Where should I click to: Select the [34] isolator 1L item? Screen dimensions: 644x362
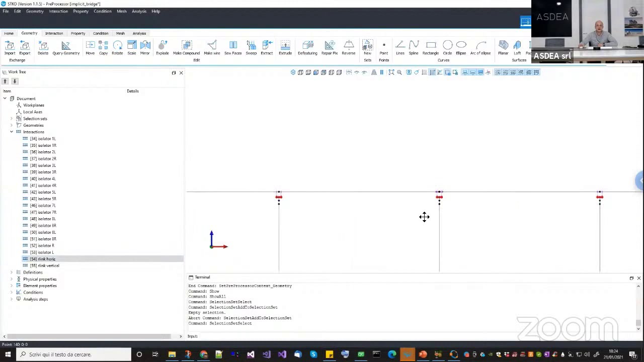[x=42, y=139]
